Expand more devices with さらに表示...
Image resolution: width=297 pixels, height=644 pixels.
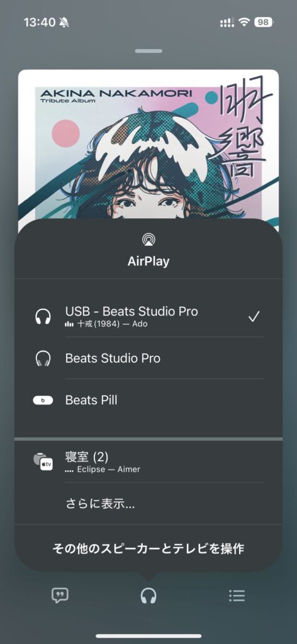(100, 504)
